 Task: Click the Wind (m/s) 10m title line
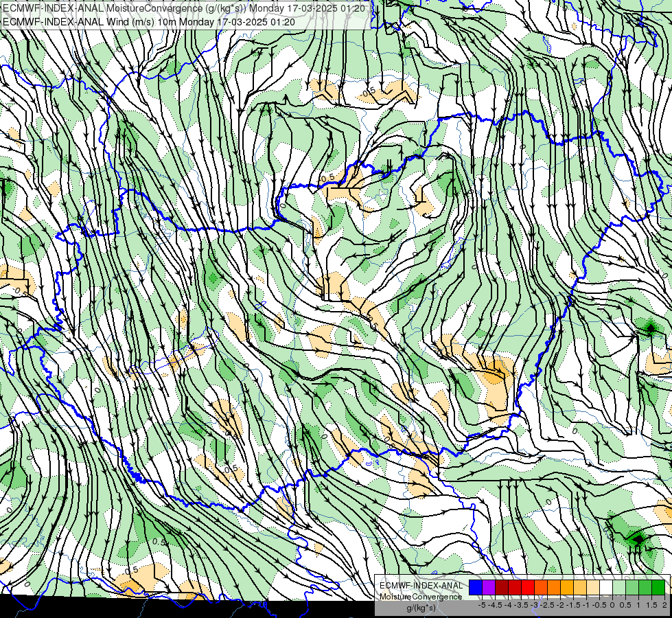coord(149,22)
